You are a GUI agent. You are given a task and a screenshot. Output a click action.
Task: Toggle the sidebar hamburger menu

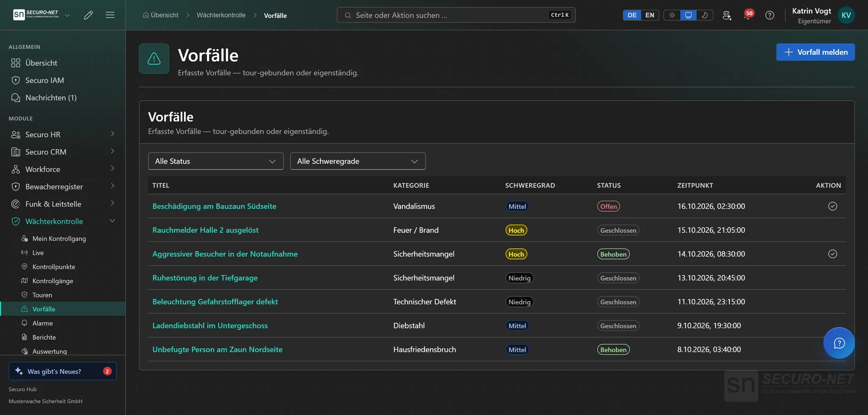point(110,15)
